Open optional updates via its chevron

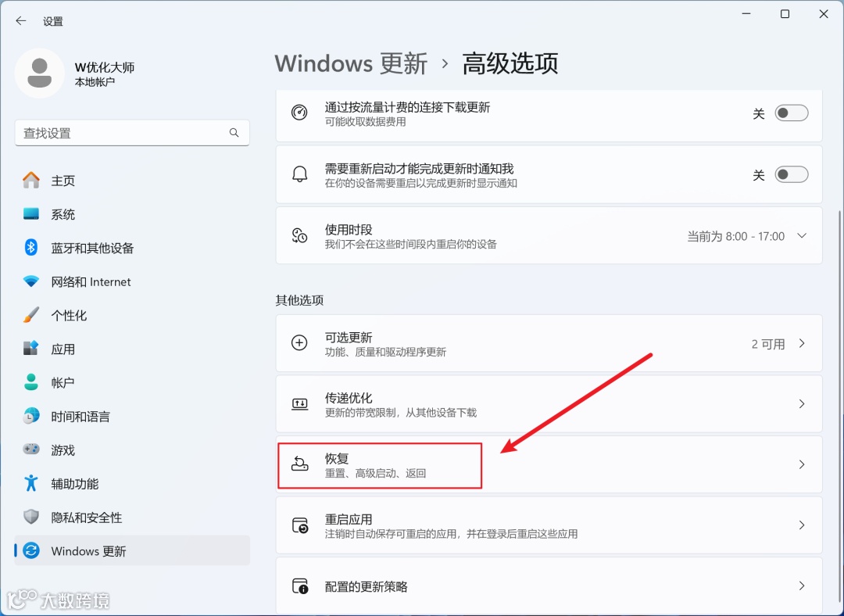(802, 343)
